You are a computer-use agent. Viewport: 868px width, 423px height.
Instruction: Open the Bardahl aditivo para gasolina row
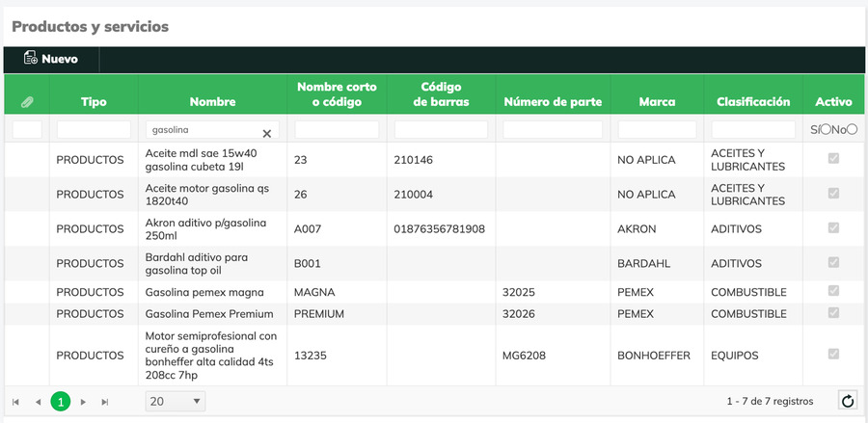[x=210, y=263]
